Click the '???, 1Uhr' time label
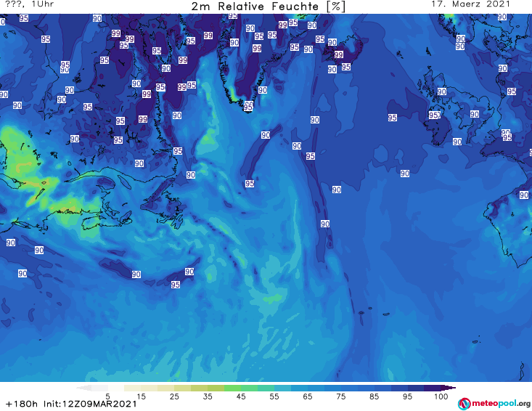Image resolution: width=532 pixels, height=411 pixels. pyautogui.click(x=29, y=4)
